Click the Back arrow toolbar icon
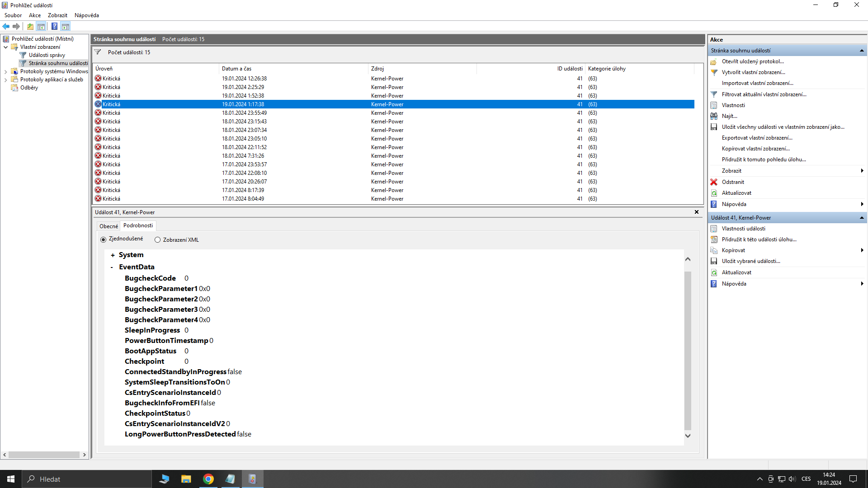Screen dimensions: 868x488 tap(6, 26)
